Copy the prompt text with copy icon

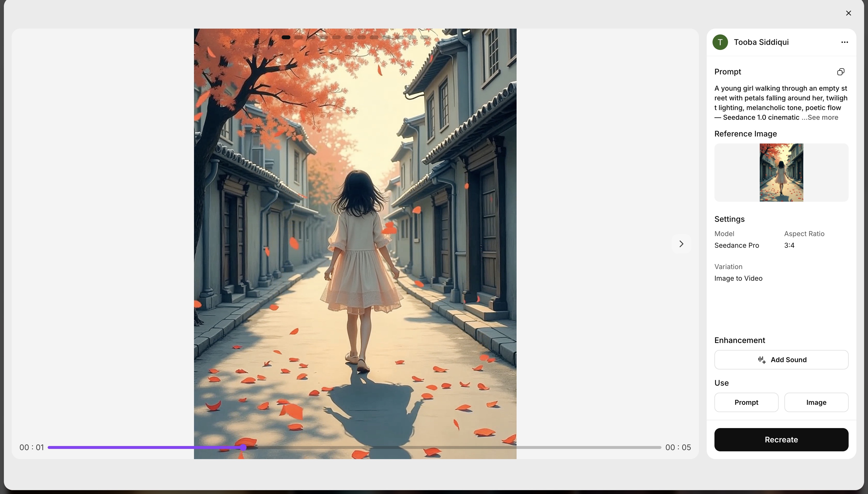(x=841, y=72)
